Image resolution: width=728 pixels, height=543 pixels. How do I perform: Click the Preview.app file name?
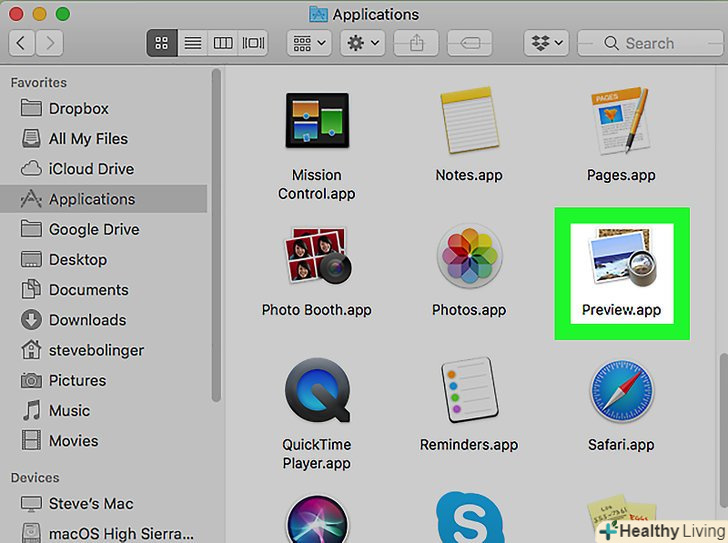coord(621,310)
